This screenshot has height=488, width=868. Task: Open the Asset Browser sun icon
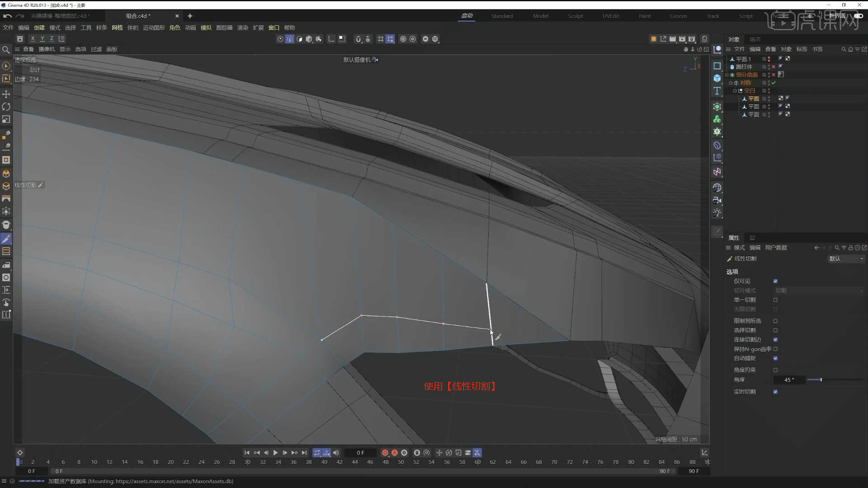click(x=653, y=39)
